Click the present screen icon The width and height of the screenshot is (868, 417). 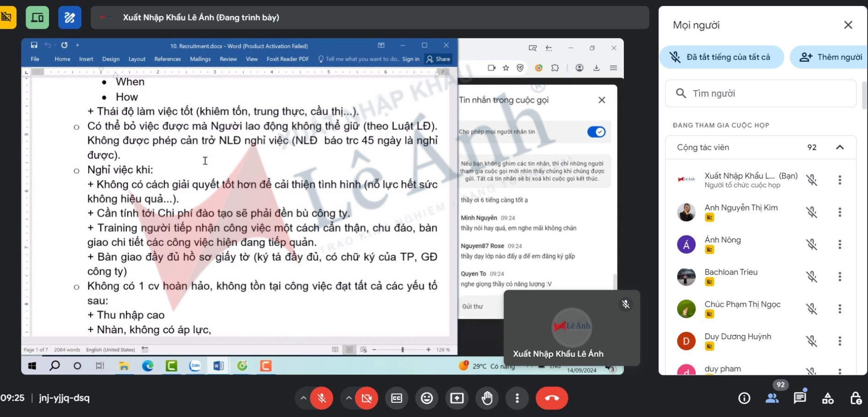[x=457, y=398]
